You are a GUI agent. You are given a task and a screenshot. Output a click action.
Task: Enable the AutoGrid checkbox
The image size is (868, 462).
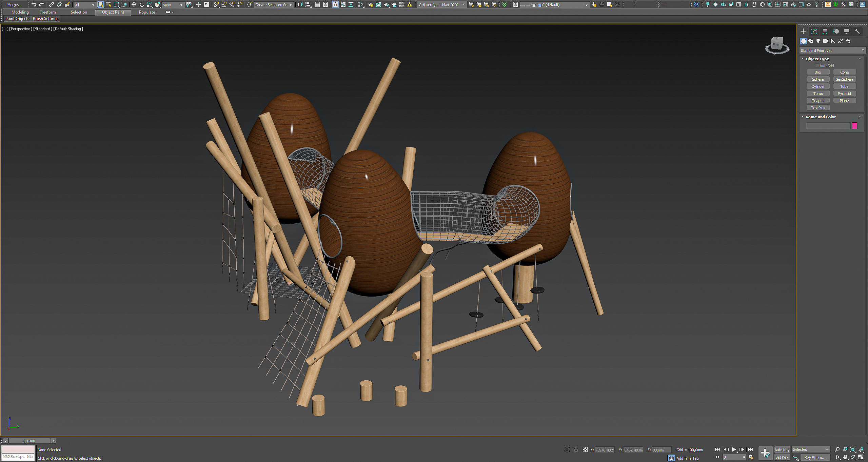tap(817, 66)
